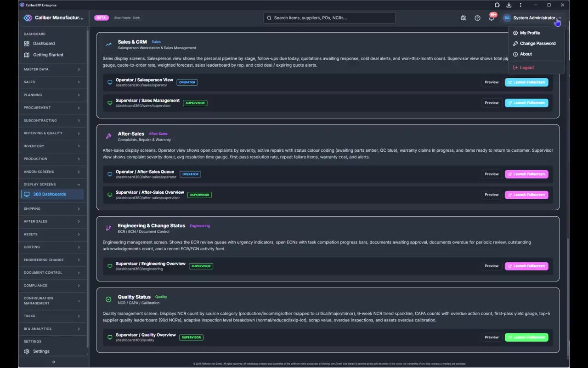Click the Caliber Manufacturing logo icon
The width and height of the screenshot is (588, 368).
28,18
